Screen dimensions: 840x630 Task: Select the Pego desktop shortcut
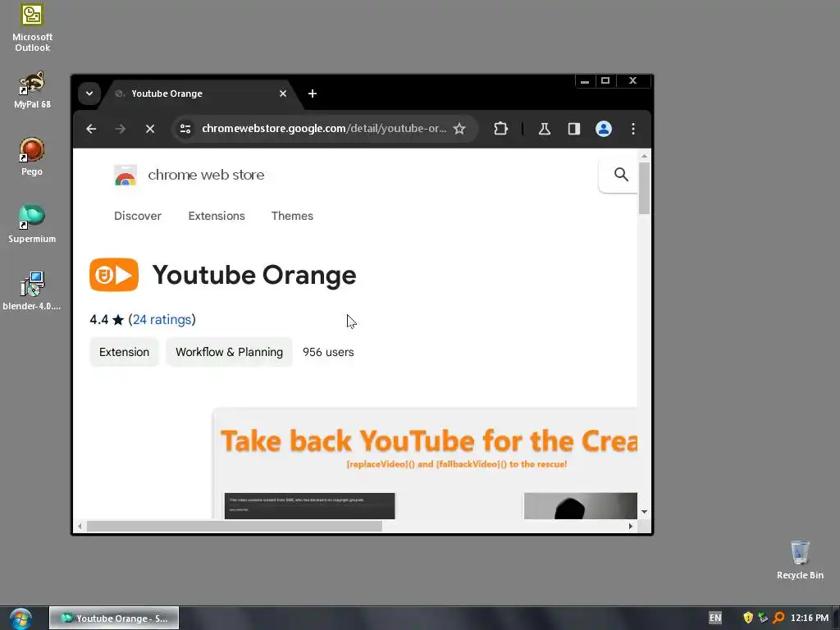pos(32,157)
